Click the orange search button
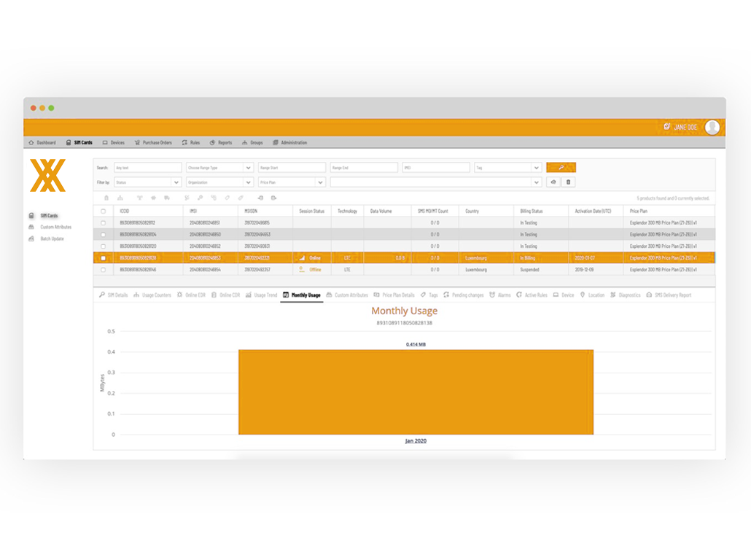751x560 pixels. click(x=561, y=168)
